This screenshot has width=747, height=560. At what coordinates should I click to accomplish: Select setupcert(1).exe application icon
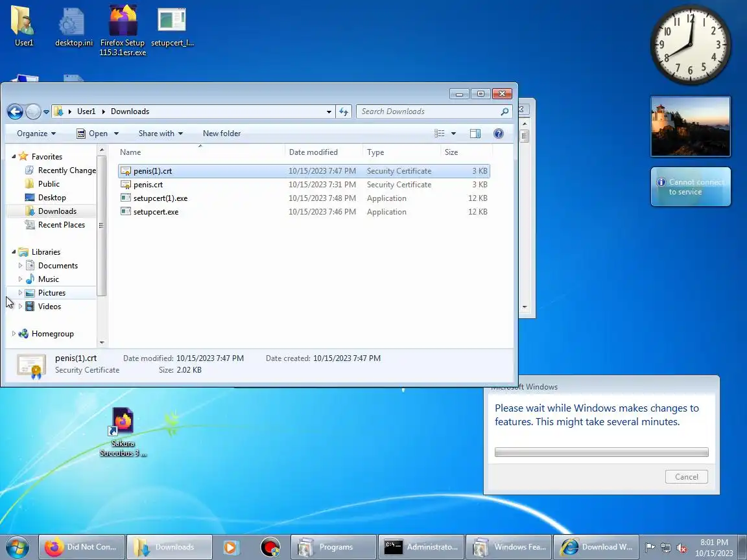[x=126, y=198]
